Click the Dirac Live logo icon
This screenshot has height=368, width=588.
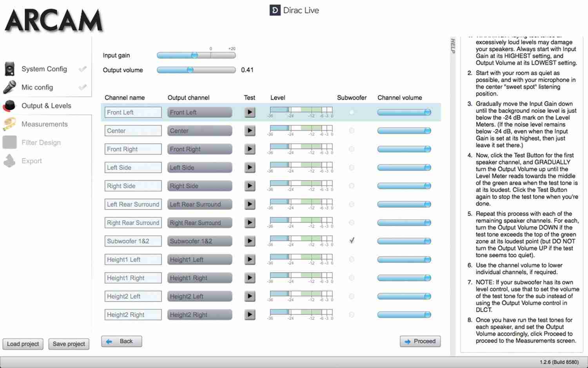(x=275, y=10)
